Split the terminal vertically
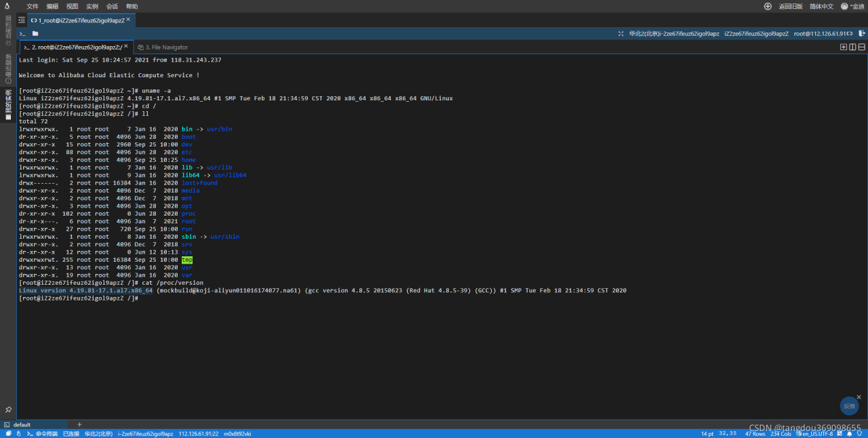 point(852,47)
